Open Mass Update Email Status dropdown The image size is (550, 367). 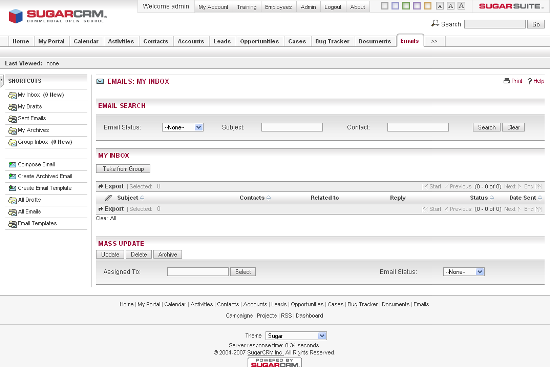click(464, 272)
